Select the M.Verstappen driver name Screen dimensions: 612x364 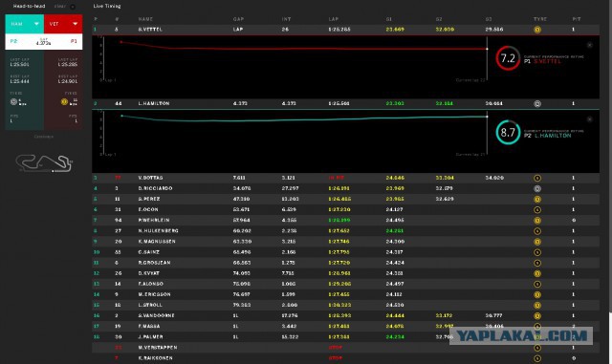pyautogui.click(x=158, y=347)
